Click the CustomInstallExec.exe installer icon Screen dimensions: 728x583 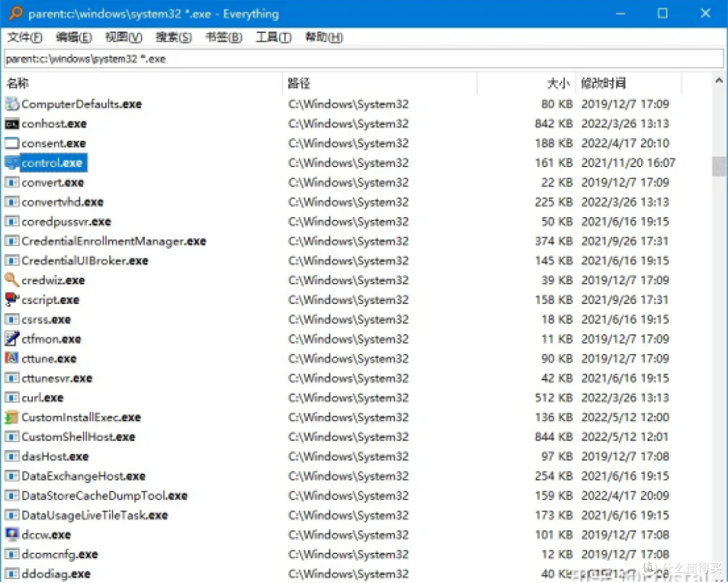12,417
